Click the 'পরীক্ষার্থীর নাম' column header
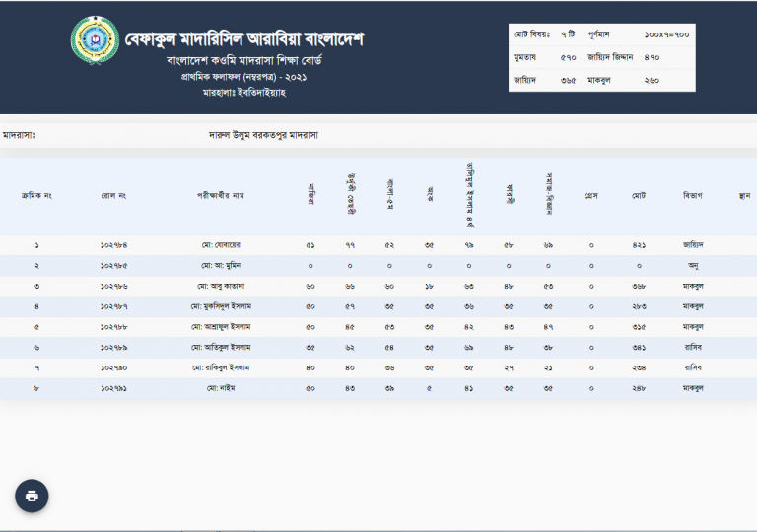The image size is (757, 532). [221, 196]
